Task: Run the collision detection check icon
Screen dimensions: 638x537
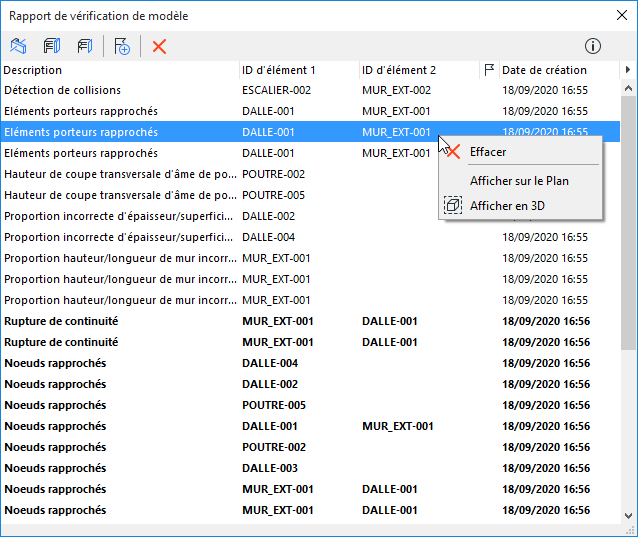Action: click(18, 46)
